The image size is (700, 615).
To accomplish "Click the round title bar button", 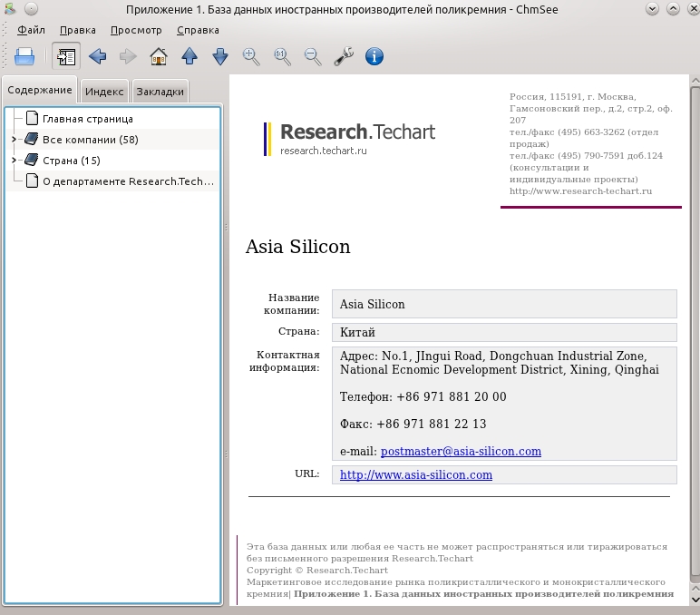I will [31, 8].
